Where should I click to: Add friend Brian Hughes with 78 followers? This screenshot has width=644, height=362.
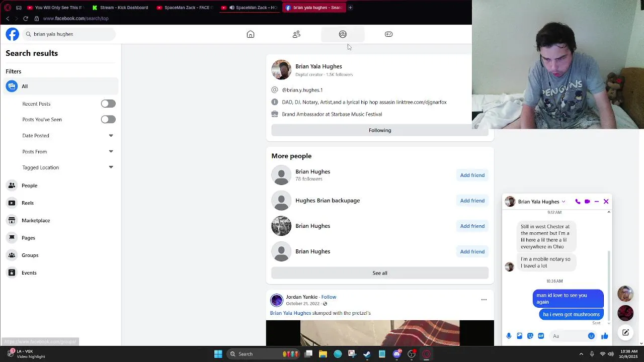(x=472, y=175)
